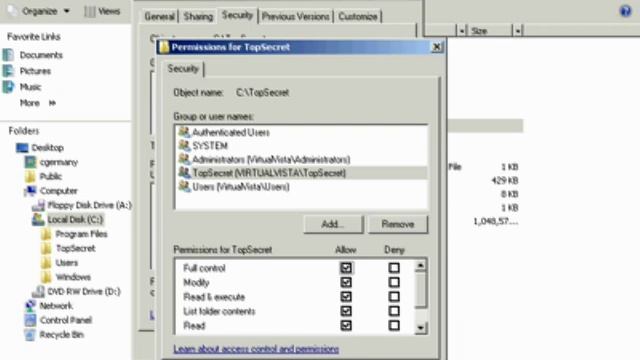The height and width of the screenshot is (360, 640).
Task: Select the Program Files folder icon
Action: pos(46,234)
